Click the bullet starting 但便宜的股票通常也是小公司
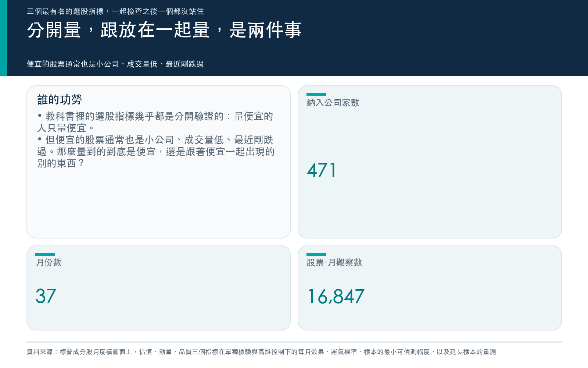The height and width of the screenshot is (368, 588). 156,152
